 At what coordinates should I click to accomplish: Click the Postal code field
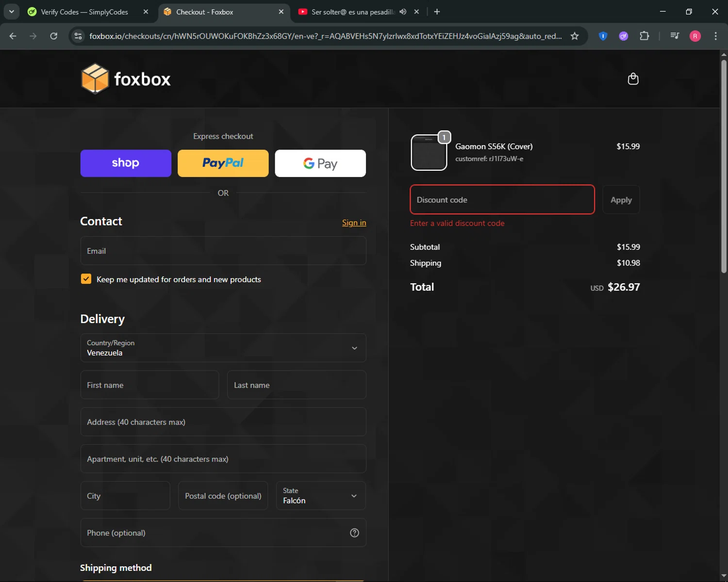click(223, 496)
